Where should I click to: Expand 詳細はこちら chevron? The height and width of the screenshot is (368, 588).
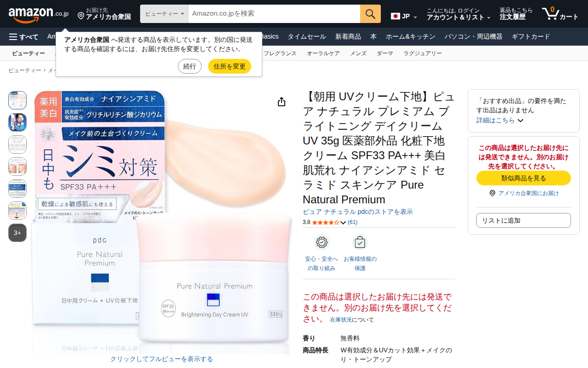(520, 121)
